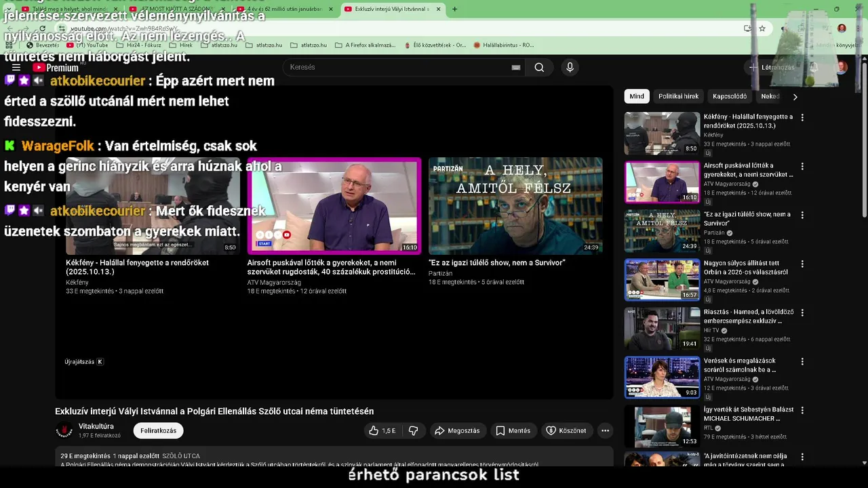The height and width of the screenshot is (488, 868).
Task: Subscribe with the Feliratkozás button
Action: pos(158,430)
